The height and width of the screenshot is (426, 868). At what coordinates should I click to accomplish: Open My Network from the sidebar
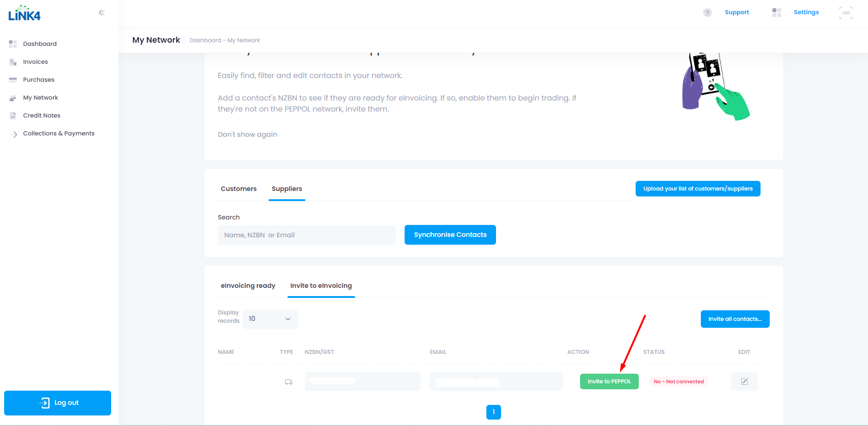coord(40,98)
